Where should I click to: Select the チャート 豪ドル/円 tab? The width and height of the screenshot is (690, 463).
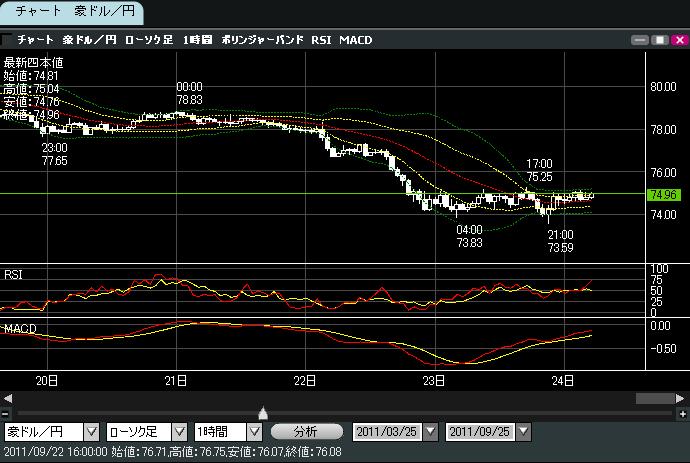(71, 13)
